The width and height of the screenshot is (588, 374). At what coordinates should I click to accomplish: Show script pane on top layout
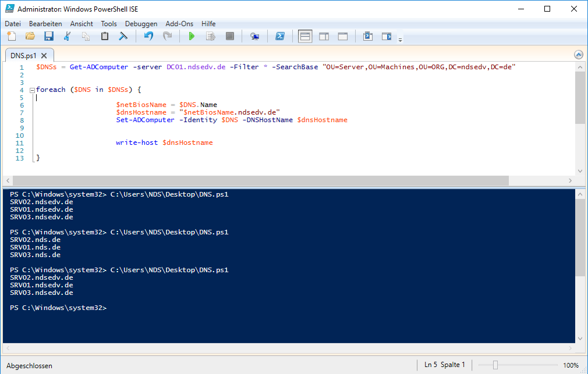[305, 37]
